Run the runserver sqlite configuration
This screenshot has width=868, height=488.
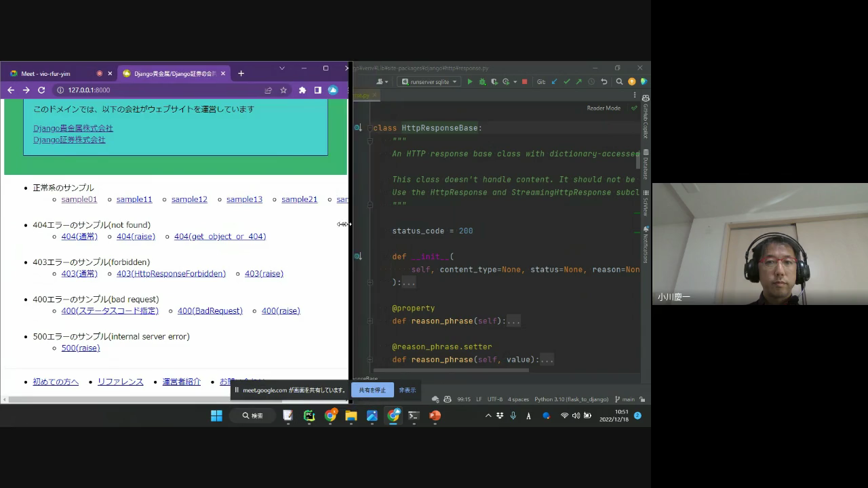[x=470, y=82]
